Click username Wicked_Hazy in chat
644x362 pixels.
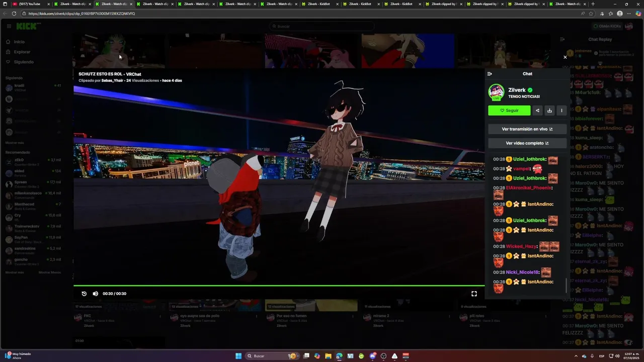point(521,246)
